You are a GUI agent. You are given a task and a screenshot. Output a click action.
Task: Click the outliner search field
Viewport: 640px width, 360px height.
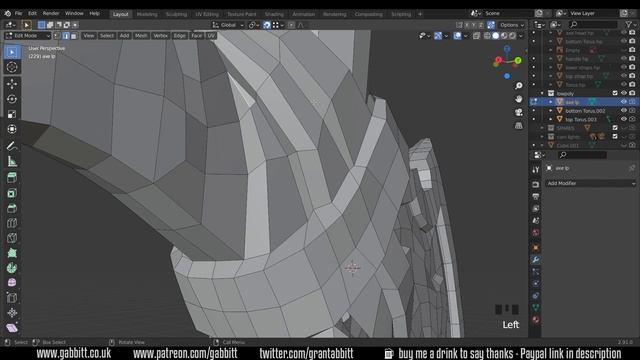coord(593,25)
